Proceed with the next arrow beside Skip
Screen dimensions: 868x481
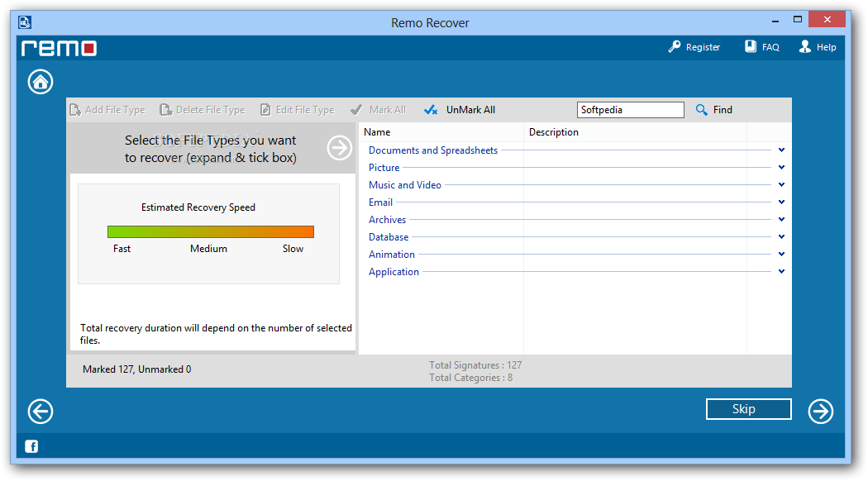pyautogui.click(x=820, y=412)
